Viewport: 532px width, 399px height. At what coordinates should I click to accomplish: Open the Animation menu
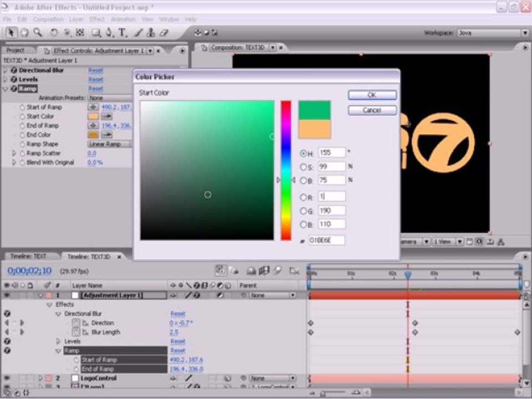point(123,19)
